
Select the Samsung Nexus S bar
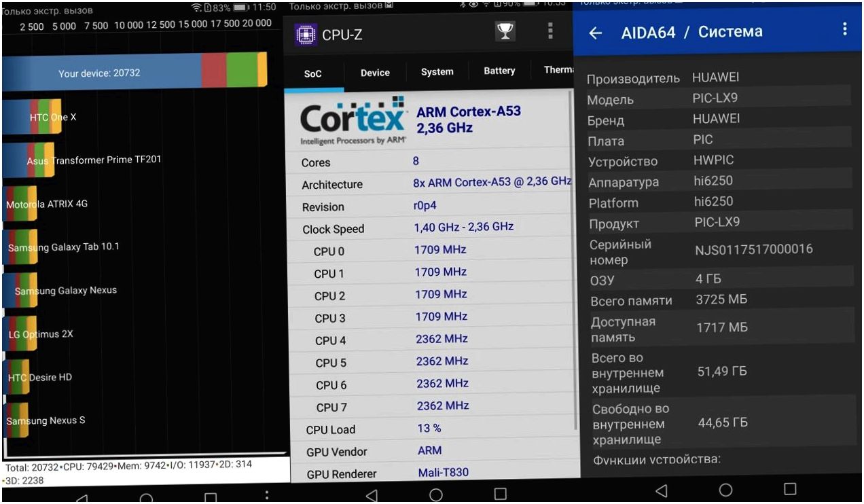pyautogui.click(x=16, y=420)
